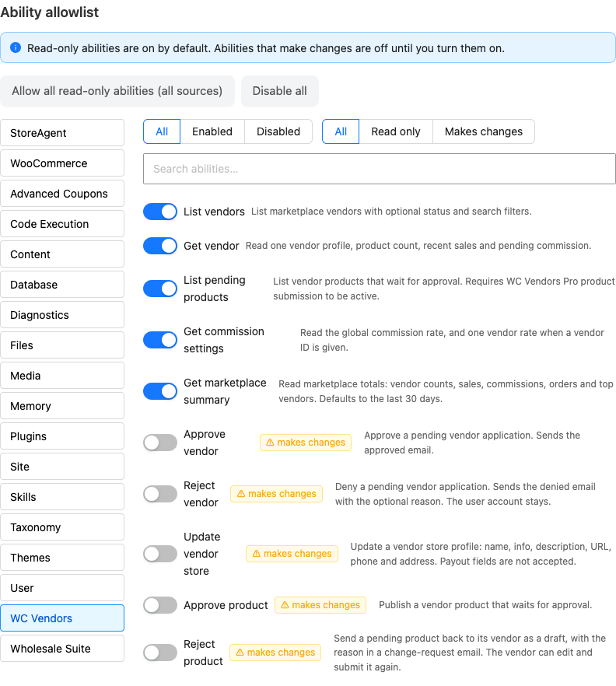Click the Disable all button
This screenshot has height=686, width=616.
[279, 91]
